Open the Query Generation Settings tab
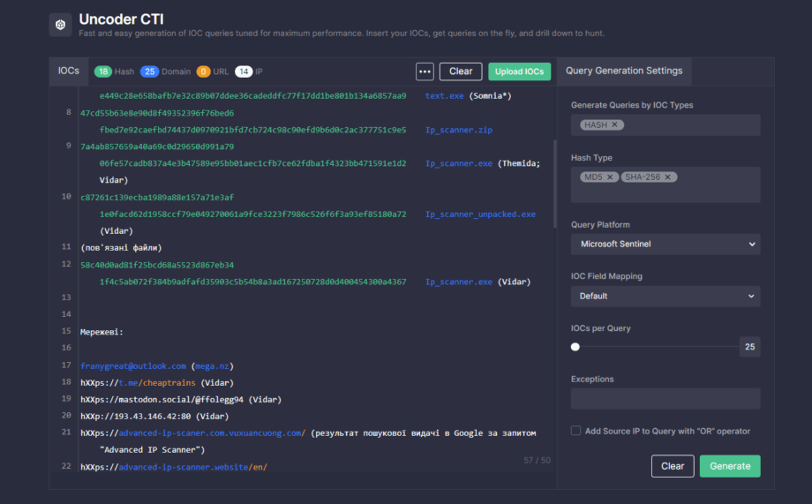The height and width of the screenshot is (504, 812). [x=623, y=71]
